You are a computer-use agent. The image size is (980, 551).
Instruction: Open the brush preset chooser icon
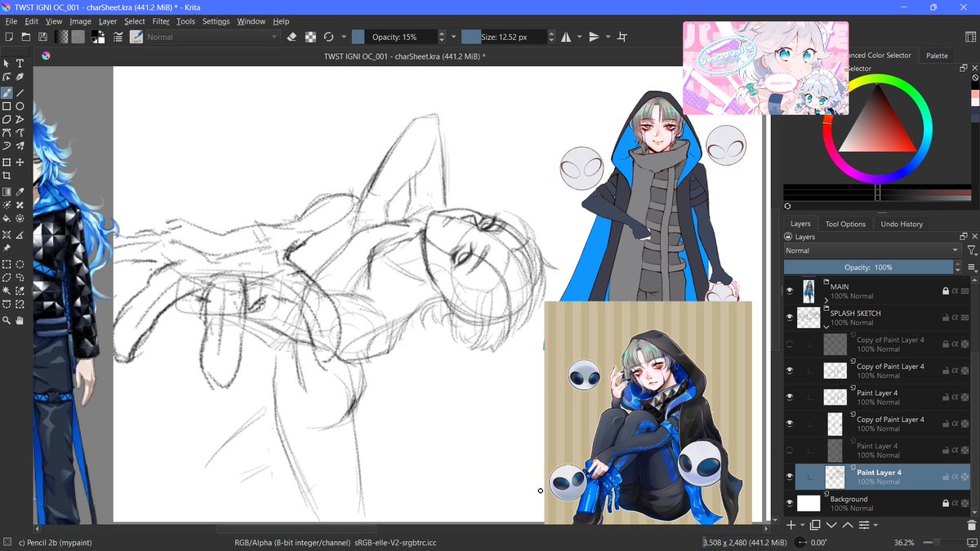136,37
